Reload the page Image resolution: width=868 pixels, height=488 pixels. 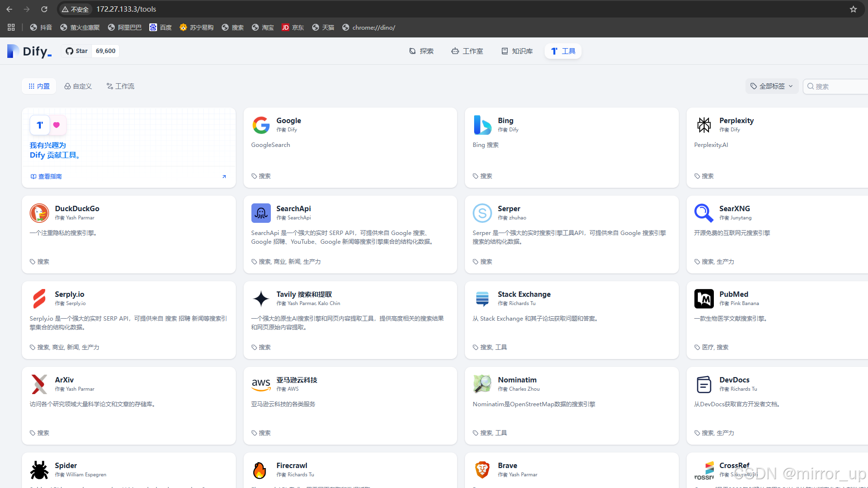point(44,9)
